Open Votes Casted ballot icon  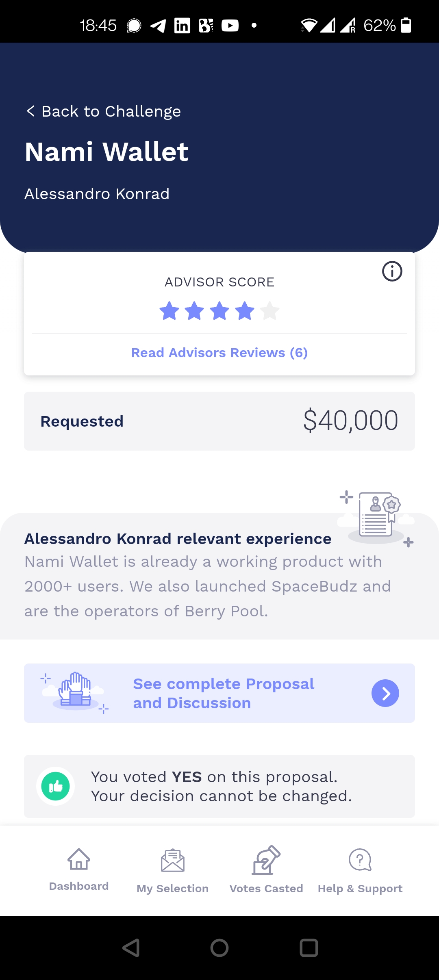click(x=266, y=860)
